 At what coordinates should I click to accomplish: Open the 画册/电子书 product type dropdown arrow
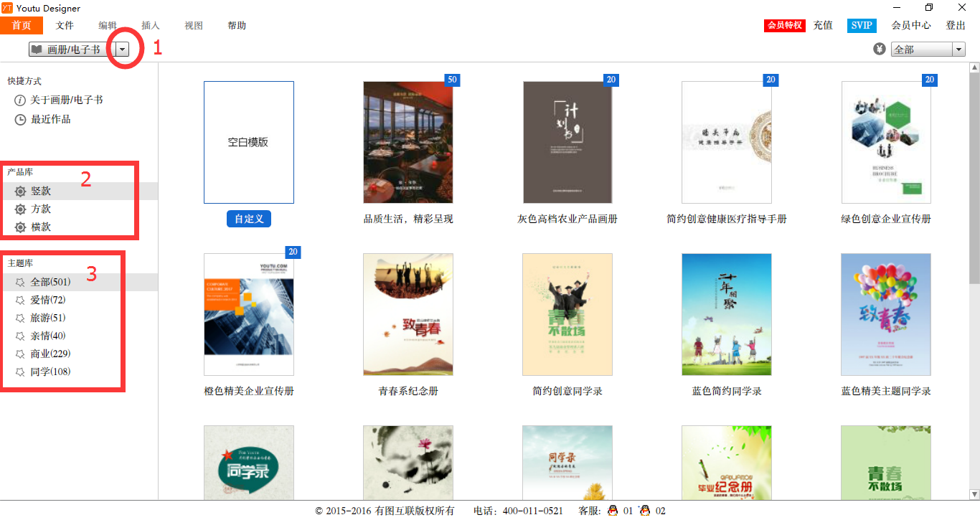click(123, 49)
